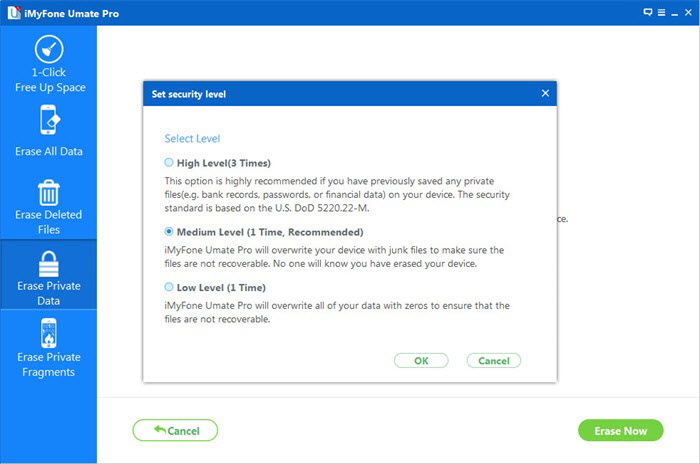
Task: Minimize the iMyFone Umate Pro window
Action: (x=675, y=13)
